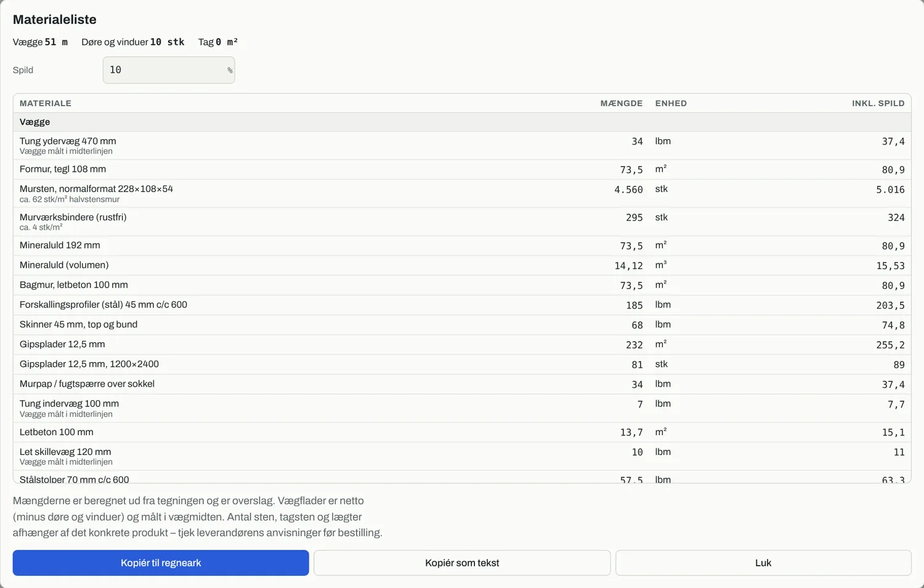Click the MATERIALE column header
The width and height of the screenshot is (924, 588).
coord(46,103)
